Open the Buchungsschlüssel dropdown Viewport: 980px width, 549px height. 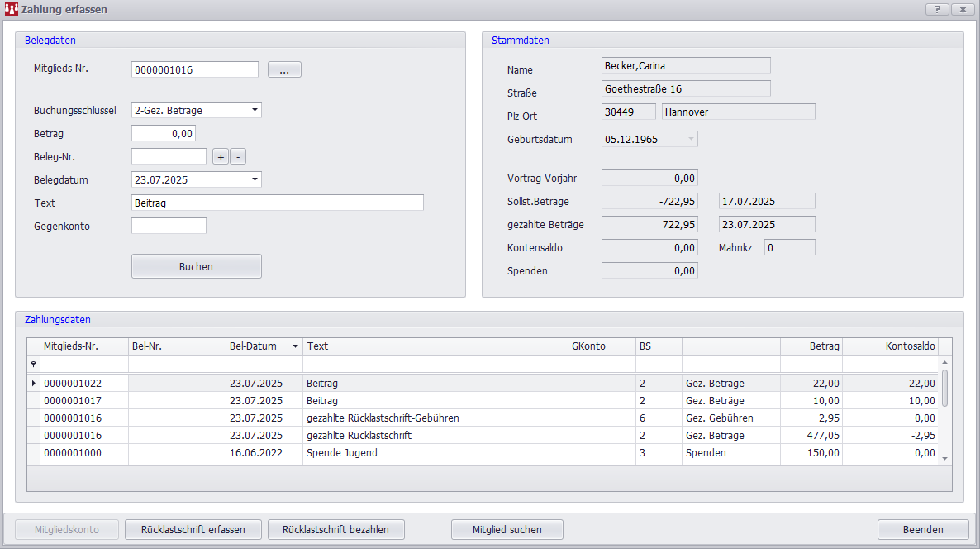255,110
